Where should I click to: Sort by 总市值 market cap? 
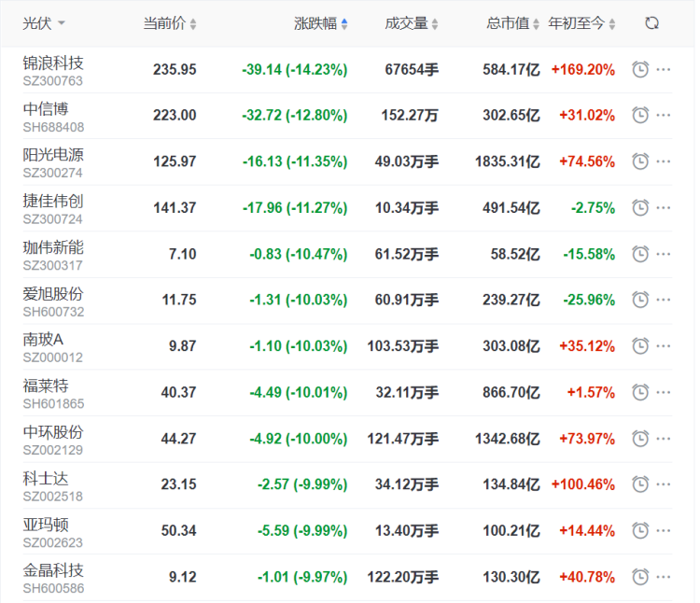tap(512, 23)
